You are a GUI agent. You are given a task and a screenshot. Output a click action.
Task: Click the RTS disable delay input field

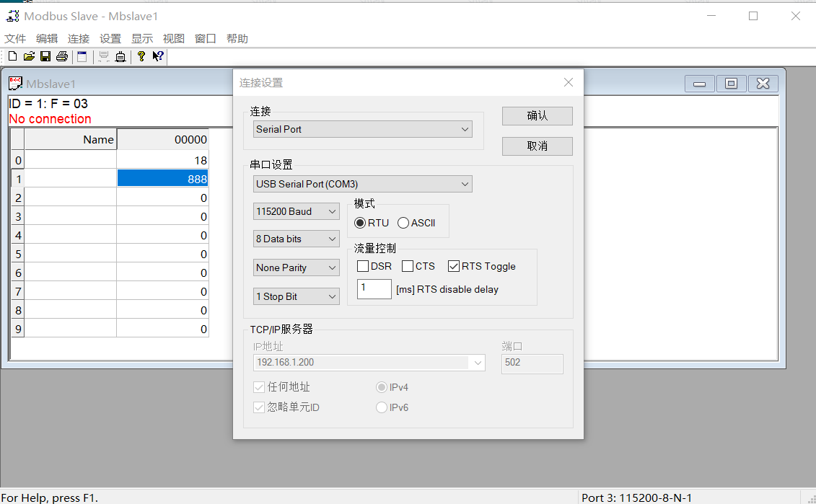[374, 289]
